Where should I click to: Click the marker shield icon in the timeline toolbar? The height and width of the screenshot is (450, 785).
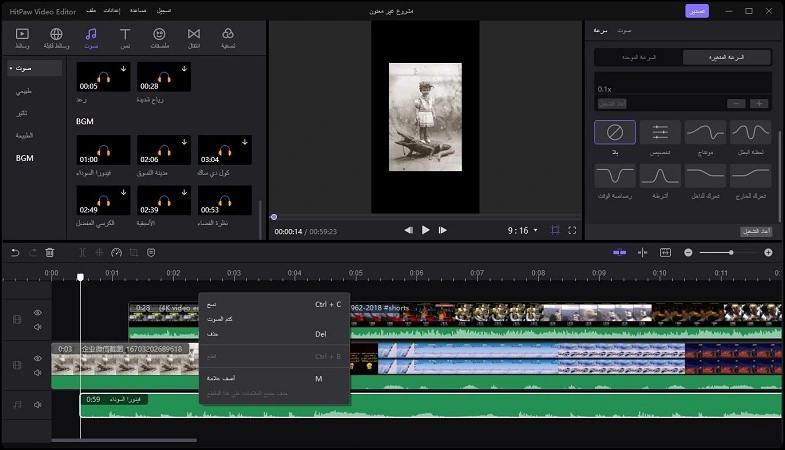[151, 253]
